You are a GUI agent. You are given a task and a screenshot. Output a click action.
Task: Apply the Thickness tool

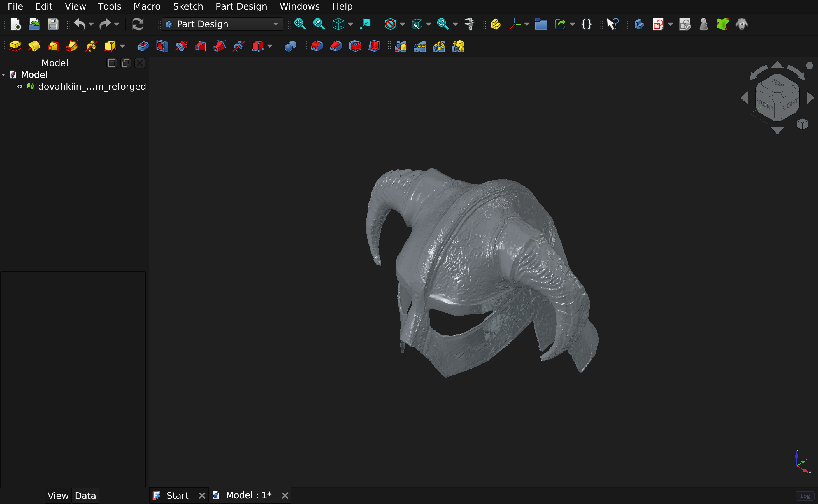click(374, 46)
